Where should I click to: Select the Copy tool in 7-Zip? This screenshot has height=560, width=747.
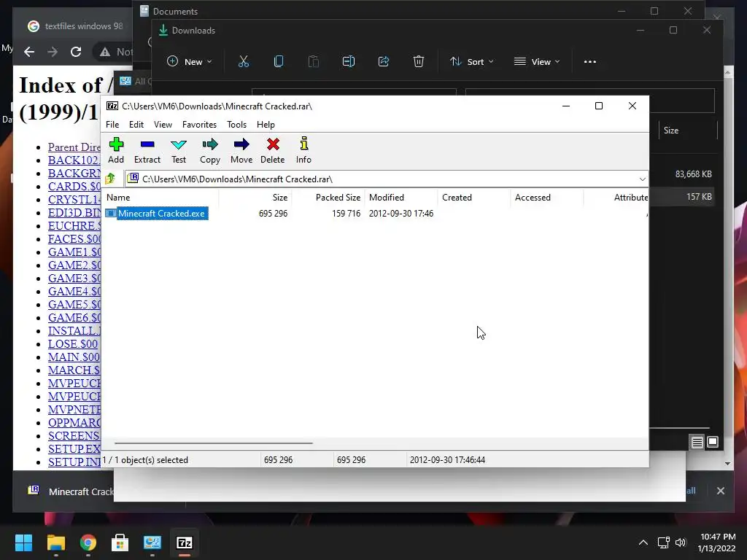click(x=210, y=150)
